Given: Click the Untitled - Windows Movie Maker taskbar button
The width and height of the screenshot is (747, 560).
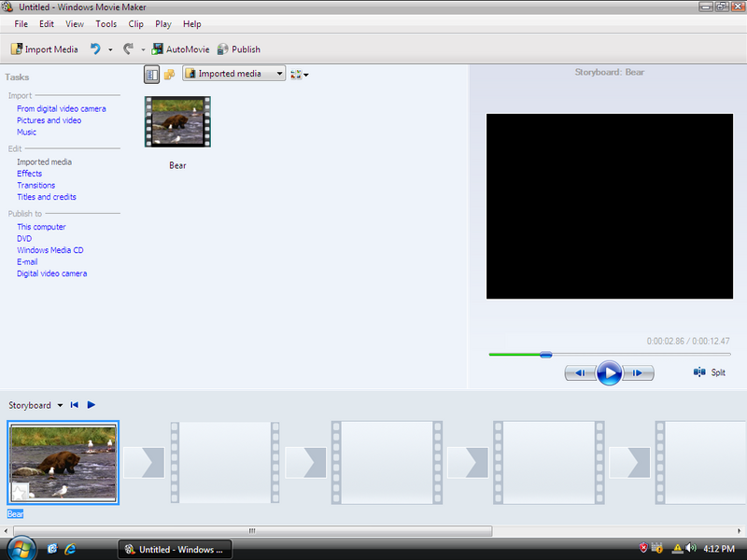Looking at the screenshot, I should [175, 549].
